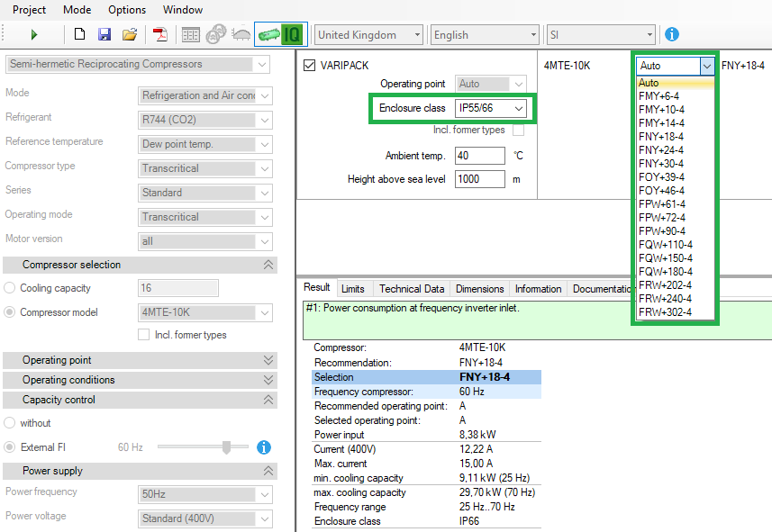Toggle the VARIPACK checkbox
Screen dimensions: 772x532
[308, 66]
